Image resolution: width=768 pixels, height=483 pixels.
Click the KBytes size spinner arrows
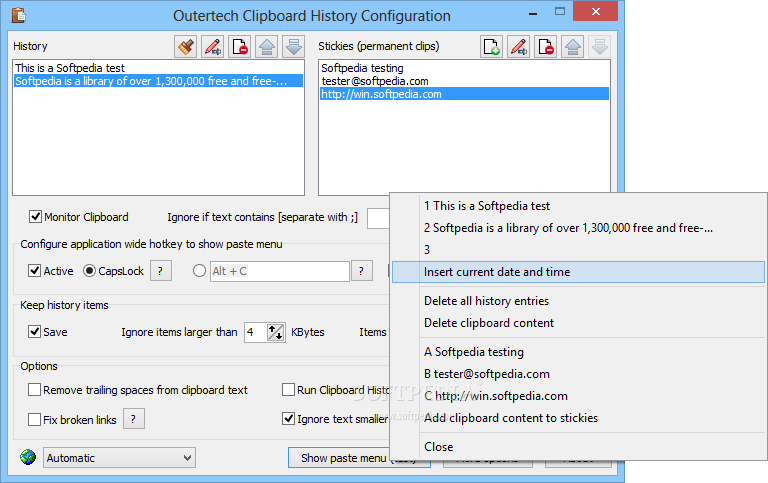[275, 332]
